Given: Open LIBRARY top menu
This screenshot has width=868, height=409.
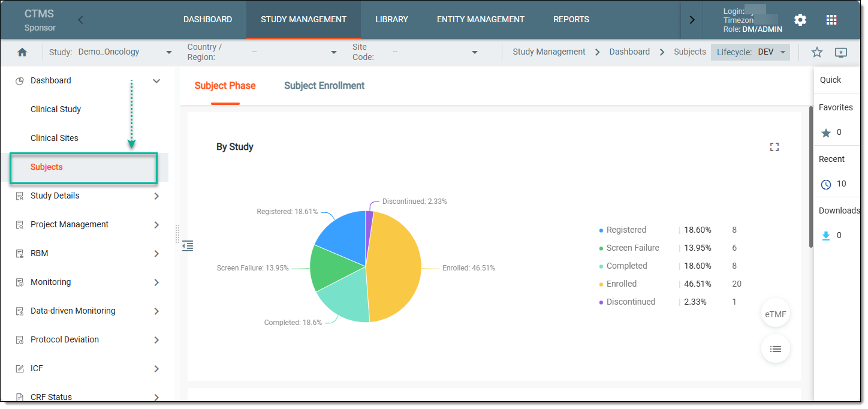Looking at the screenshot, I should tap(391, 20).
